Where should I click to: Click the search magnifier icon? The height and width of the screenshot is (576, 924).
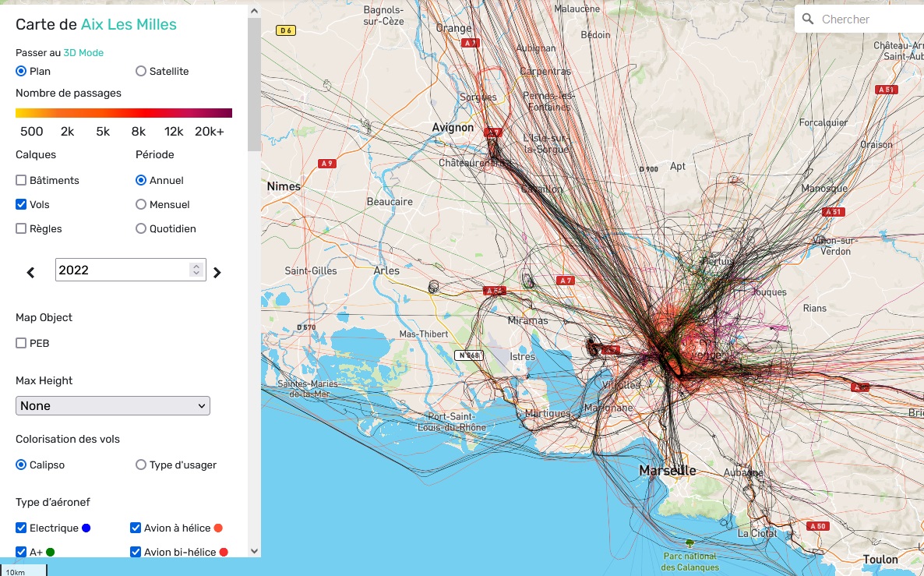(807, 19)
